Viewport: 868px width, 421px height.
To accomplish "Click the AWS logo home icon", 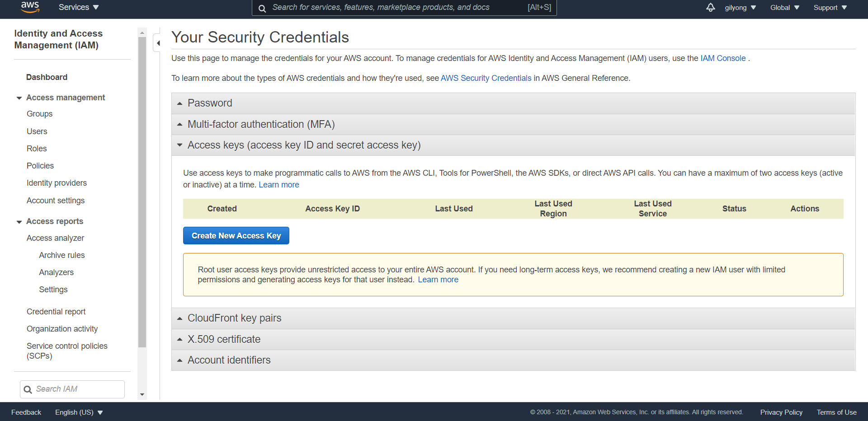I will click(x=30, y=7).
